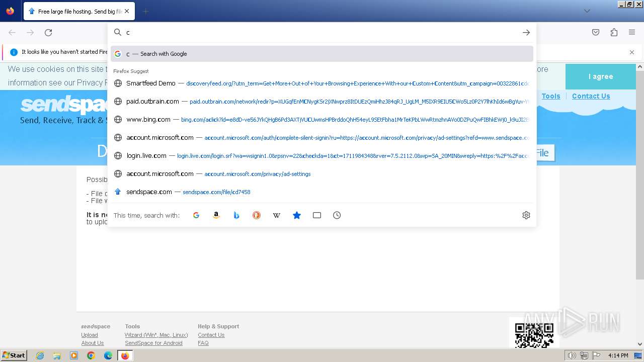
Task: Launch Google Chrome from the taskbar
Action: pyautogui.click(x=91, y=355)
